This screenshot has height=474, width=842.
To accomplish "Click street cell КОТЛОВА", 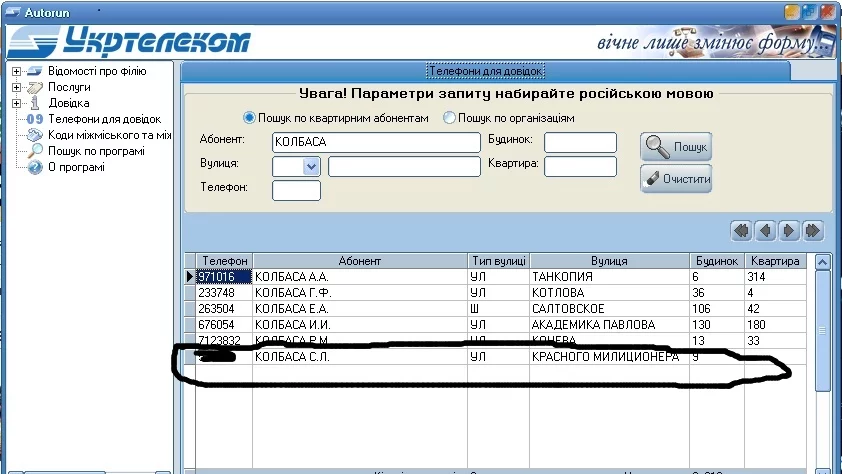I will point(609,293).
